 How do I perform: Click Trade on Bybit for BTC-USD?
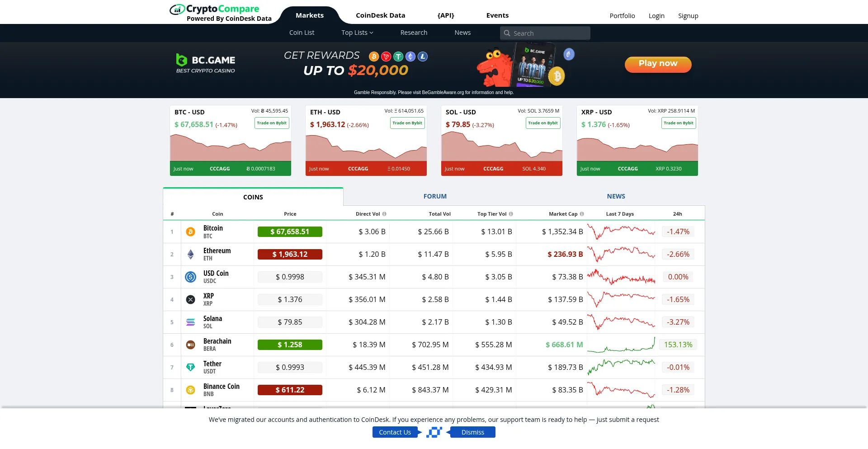(x=272, y=123)
